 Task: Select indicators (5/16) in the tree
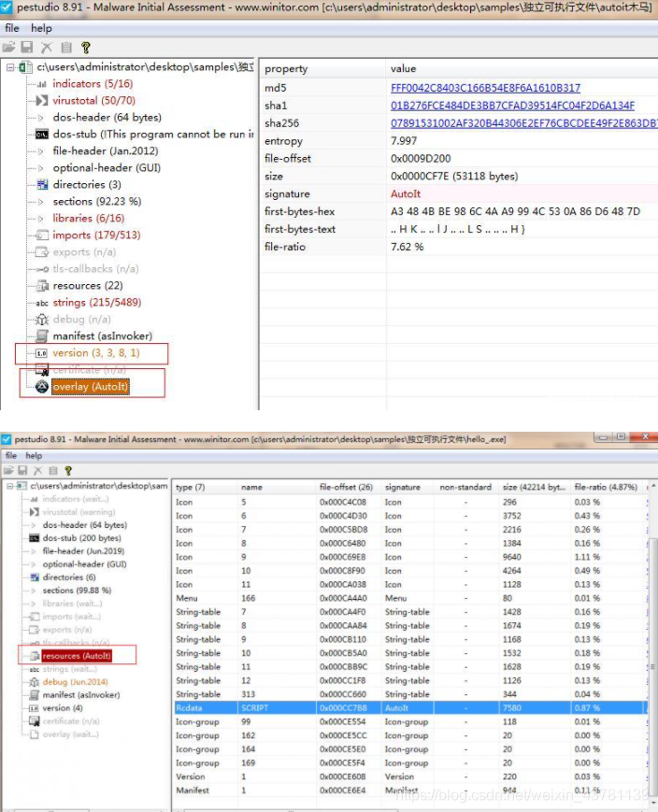[x=93, y=83]
